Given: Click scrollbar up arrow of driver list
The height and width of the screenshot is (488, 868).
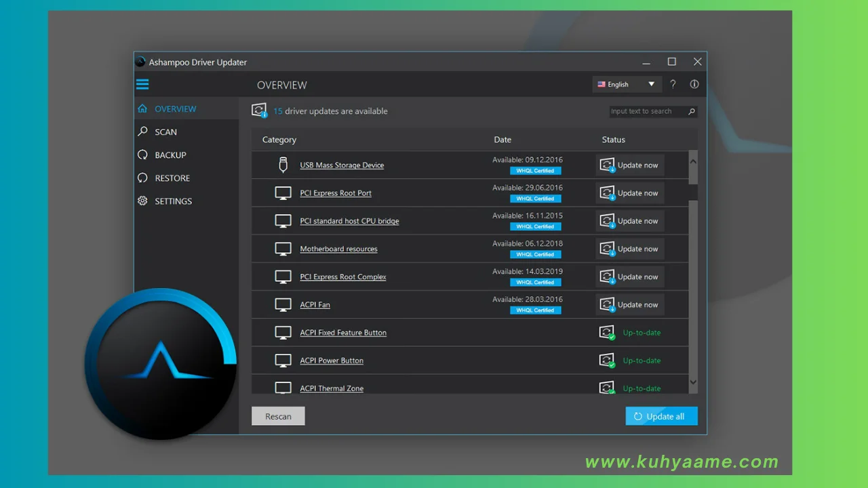Looking at the screenshot, I should [693, 161].
